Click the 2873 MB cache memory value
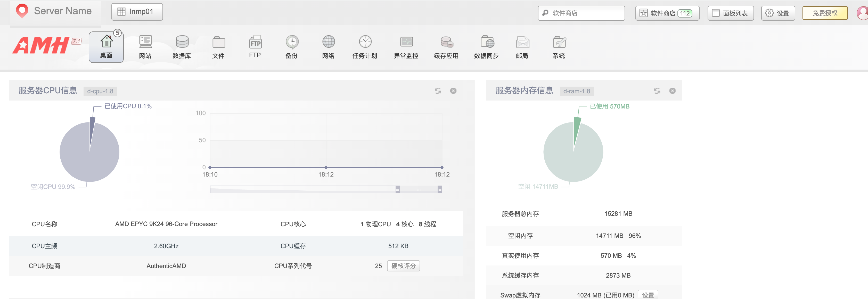868x299 pixels. click(x=618, y=276)
